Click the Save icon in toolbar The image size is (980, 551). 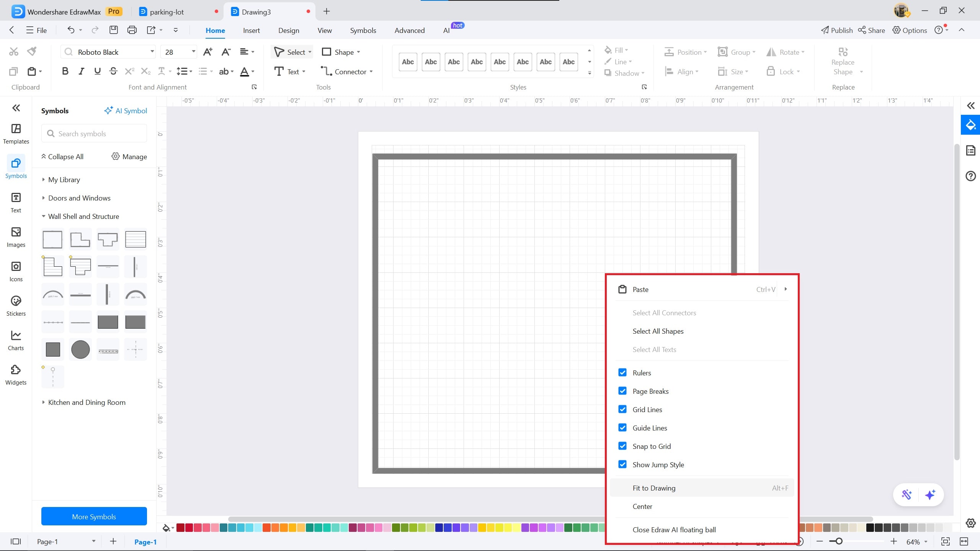pos(113,30)
